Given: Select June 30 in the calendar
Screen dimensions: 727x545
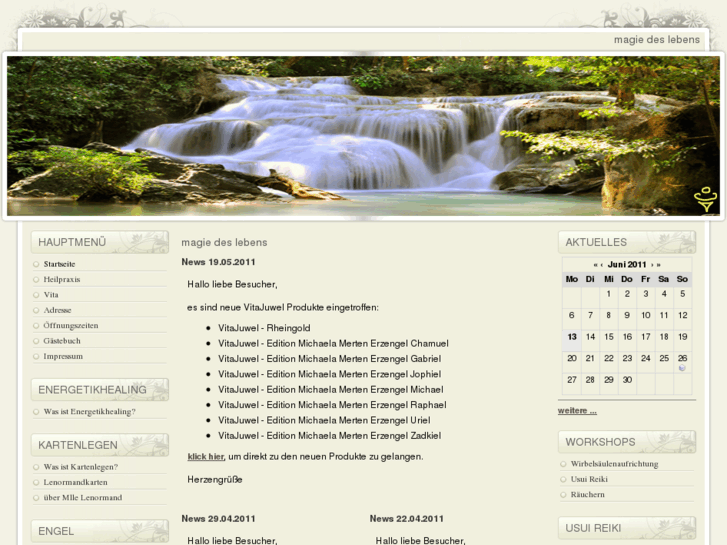Looking at the screenshot, I should pyautogui.click(x=627, y=379).
